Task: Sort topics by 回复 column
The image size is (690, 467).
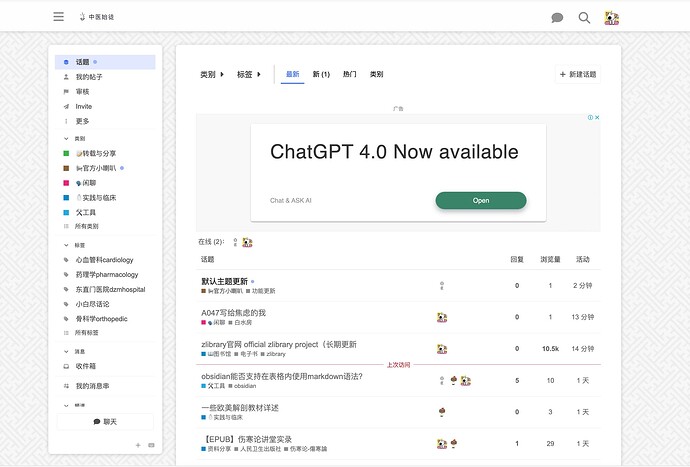Action: click(x=517, y=259)
